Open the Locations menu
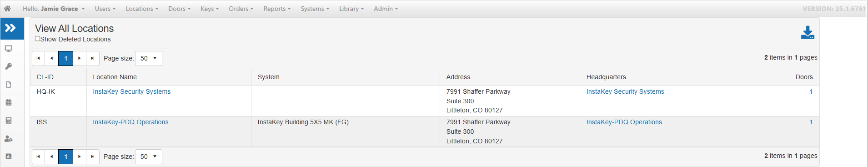This screenshot has height=167, width=868. pos(142,9)
